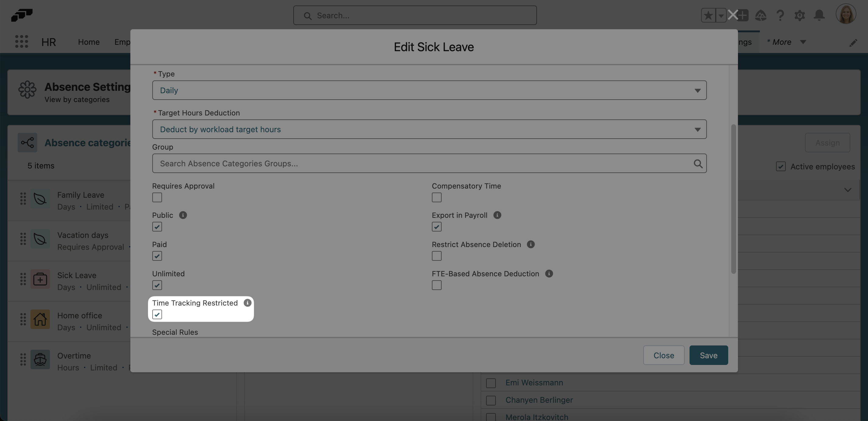Expand the chevron above the employee list
The image size is (868, 421).
coord(848,190)
